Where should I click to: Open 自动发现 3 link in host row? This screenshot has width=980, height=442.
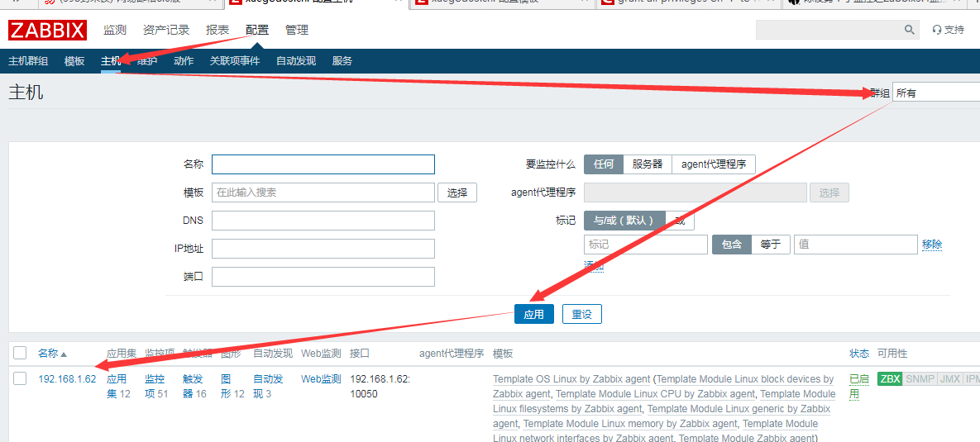[x=268, y=387]
